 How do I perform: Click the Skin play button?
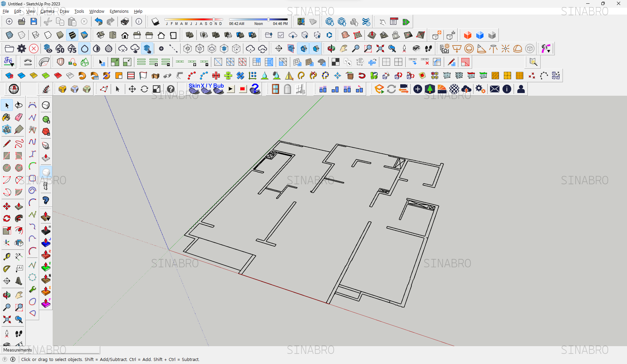click(231, 89)
